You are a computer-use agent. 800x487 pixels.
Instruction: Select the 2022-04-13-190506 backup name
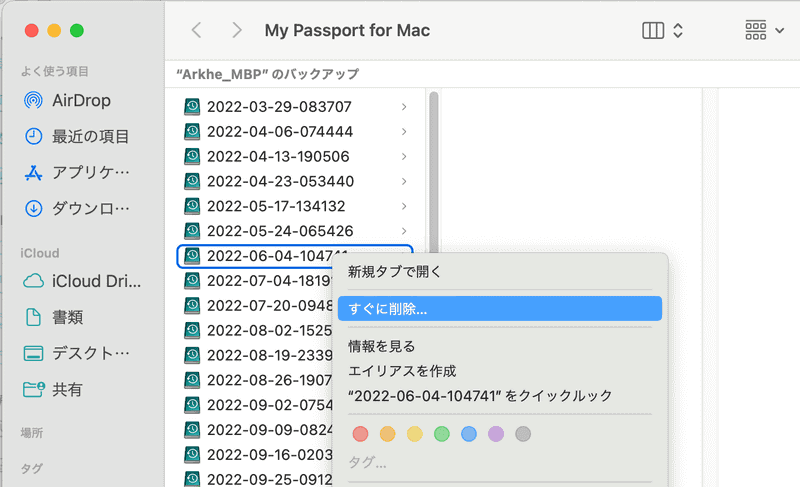coord(278,156)
